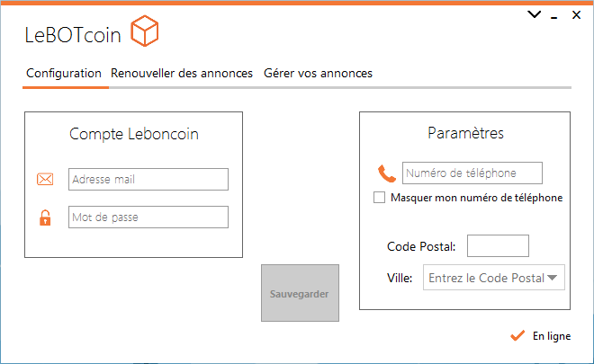Click the orange checkmark online status icon

517,335
